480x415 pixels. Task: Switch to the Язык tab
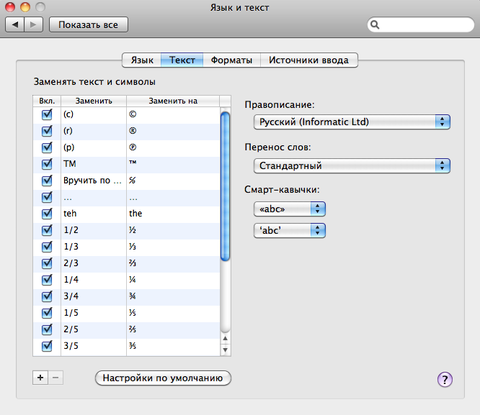click(x=142, y=60)
